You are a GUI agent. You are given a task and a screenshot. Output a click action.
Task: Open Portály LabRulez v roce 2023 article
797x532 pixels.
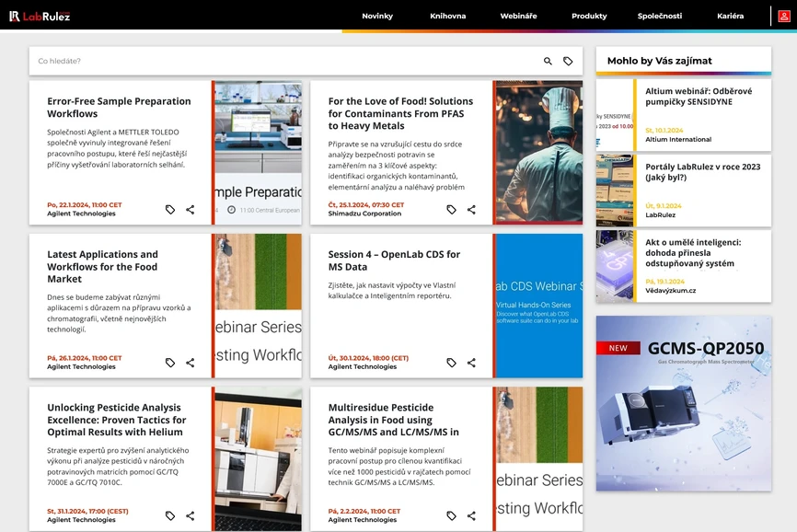(702, 172)
